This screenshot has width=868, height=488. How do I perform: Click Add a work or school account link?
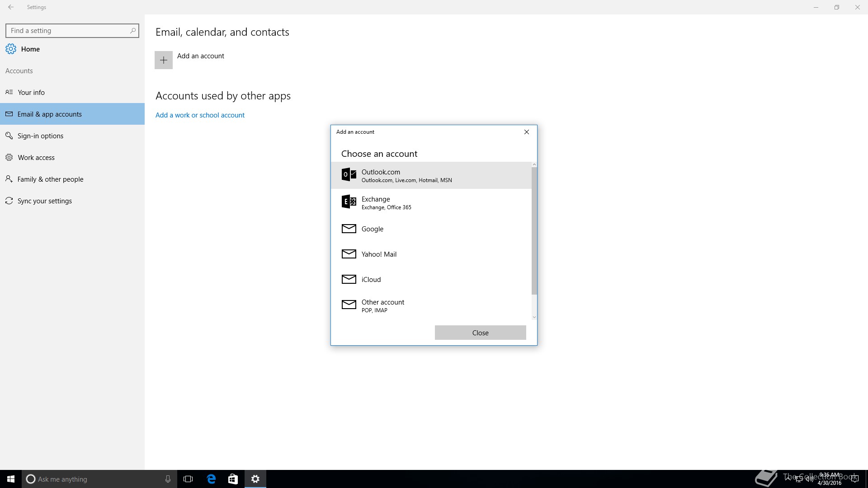pyautogui.click(x=200, y=115)
